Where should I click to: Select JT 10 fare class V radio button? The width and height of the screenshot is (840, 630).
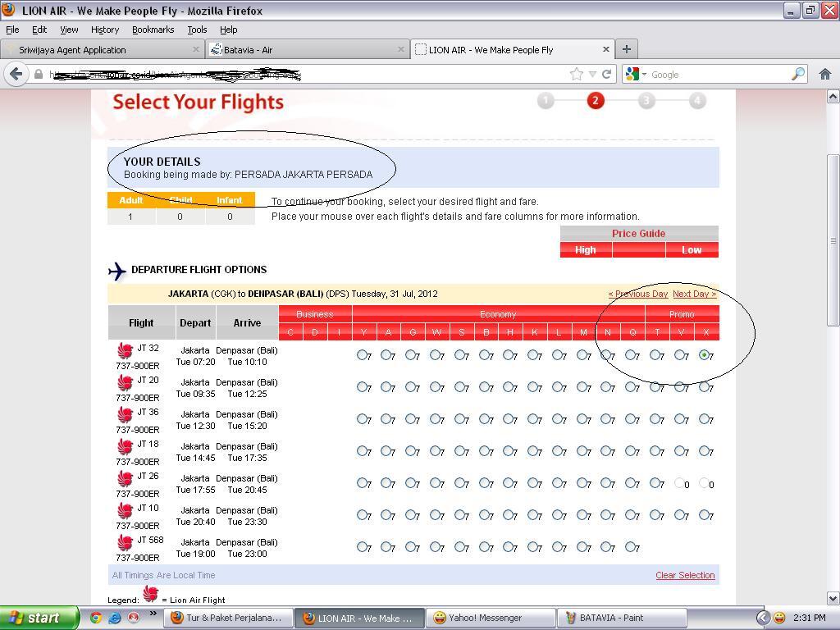[x=680, y=514]
